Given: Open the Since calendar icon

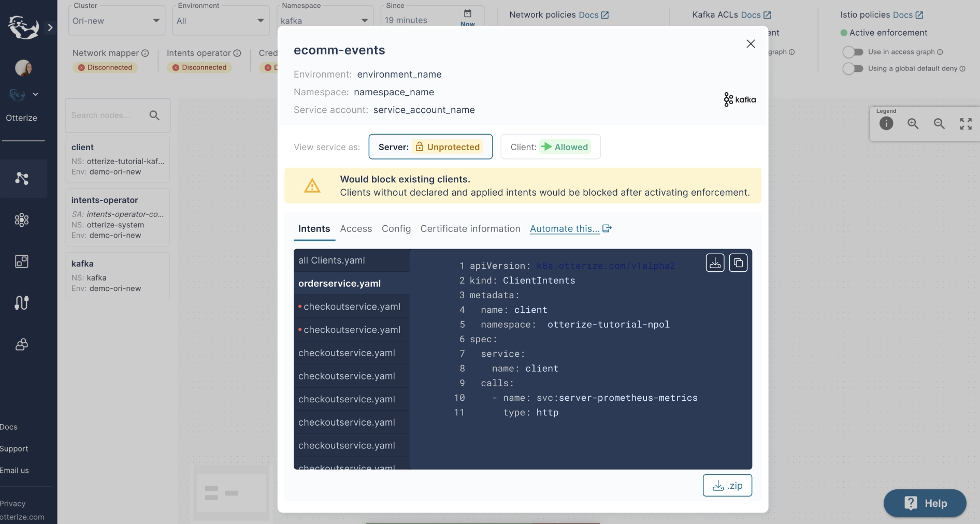Looking at the screenshot, I should click(x=468, y=13).
